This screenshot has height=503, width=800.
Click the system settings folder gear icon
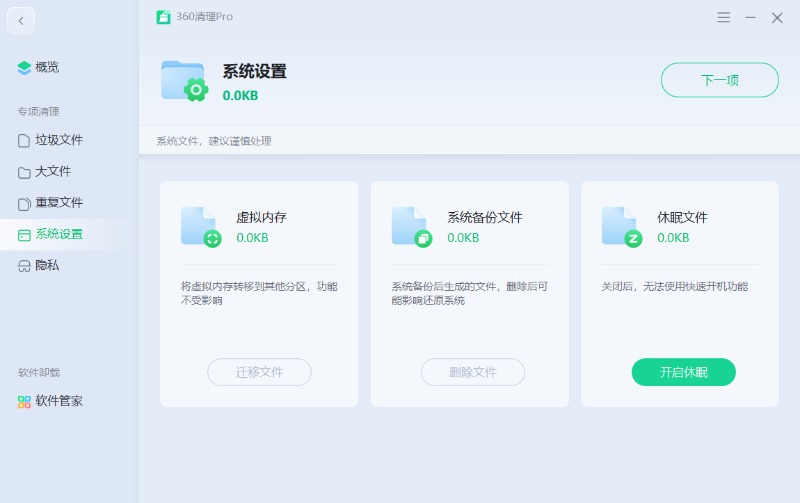point(185,81)
